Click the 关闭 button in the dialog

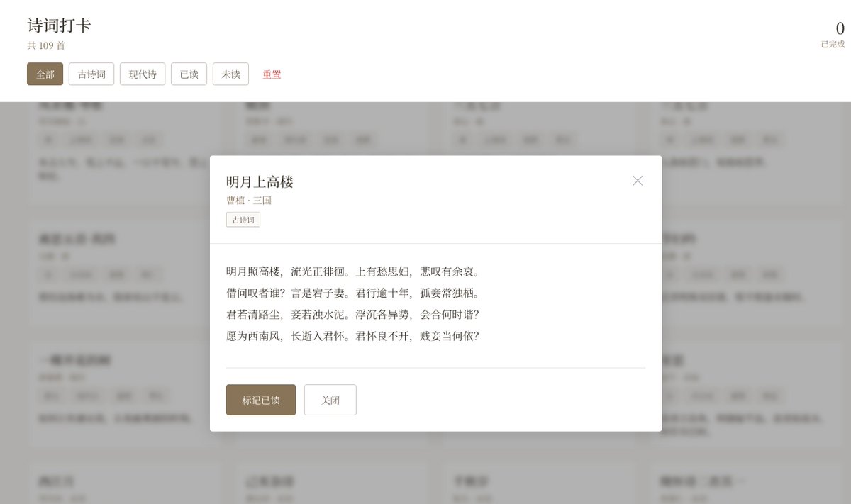point(330,400)
